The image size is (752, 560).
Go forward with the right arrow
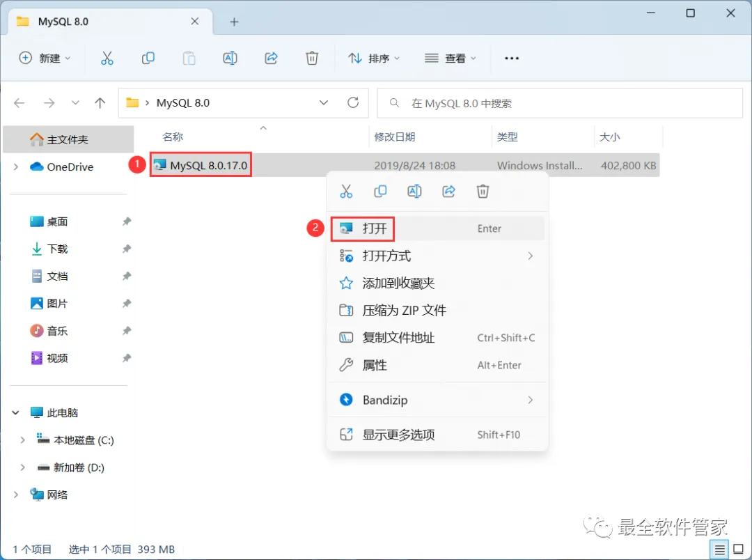(49, 102)
